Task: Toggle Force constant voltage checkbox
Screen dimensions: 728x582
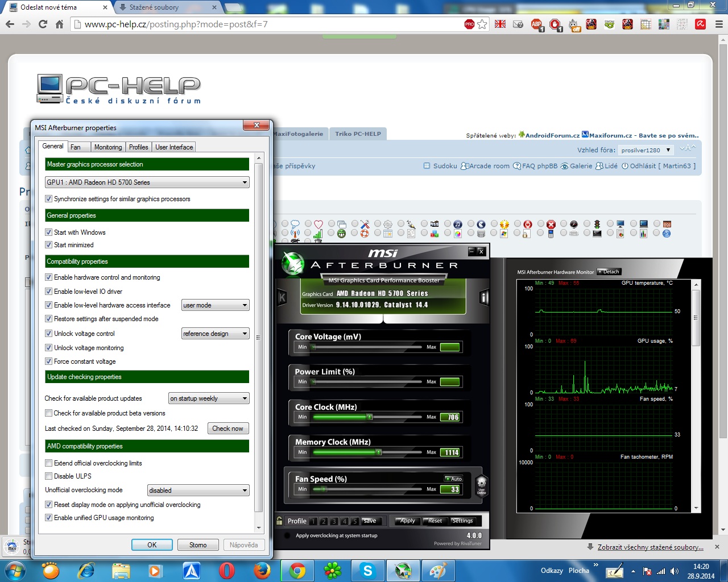Action: (48, 361)
